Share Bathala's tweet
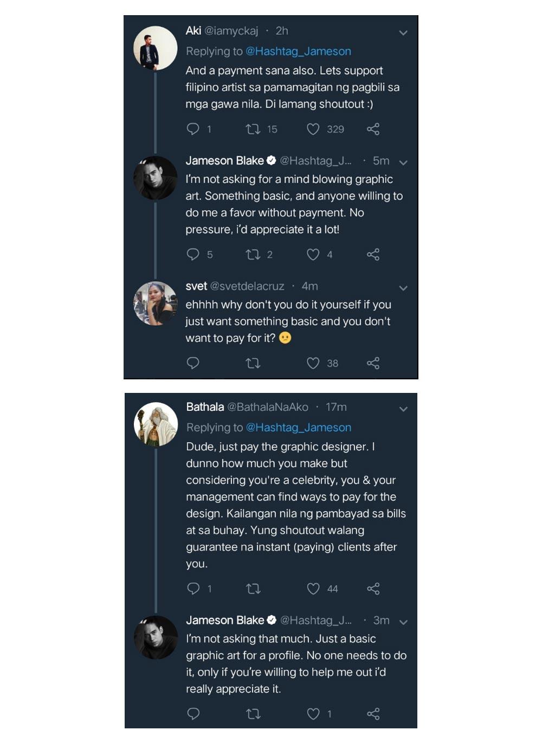 pyautogui.click(x=373, y=589)
